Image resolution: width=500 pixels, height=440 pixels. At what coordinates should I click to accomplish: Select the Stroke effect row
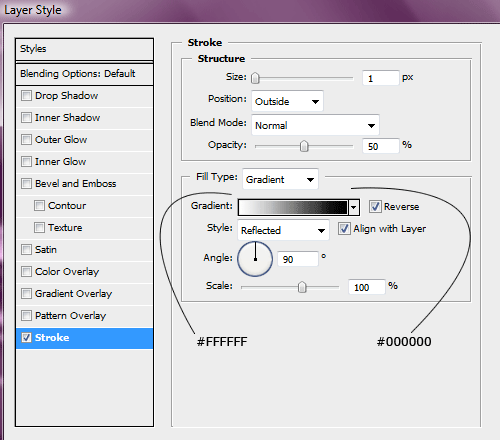tap(84, 338)
